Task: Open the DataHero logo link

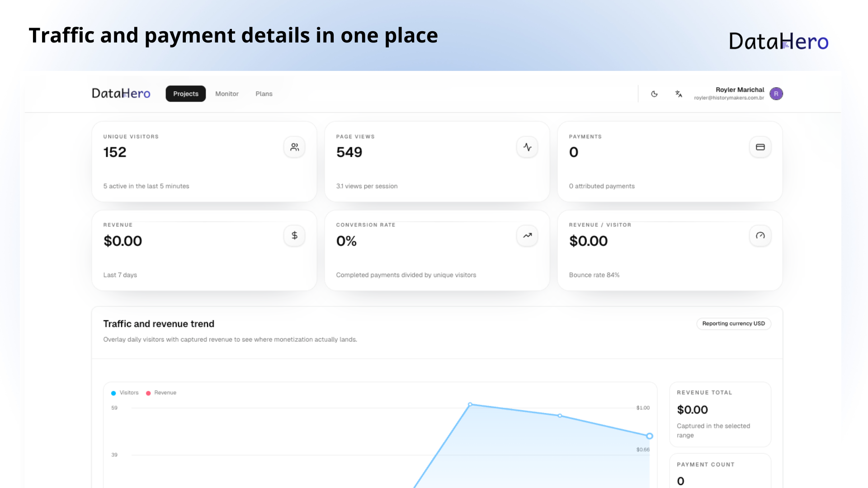Action: (x=120, y=93)
